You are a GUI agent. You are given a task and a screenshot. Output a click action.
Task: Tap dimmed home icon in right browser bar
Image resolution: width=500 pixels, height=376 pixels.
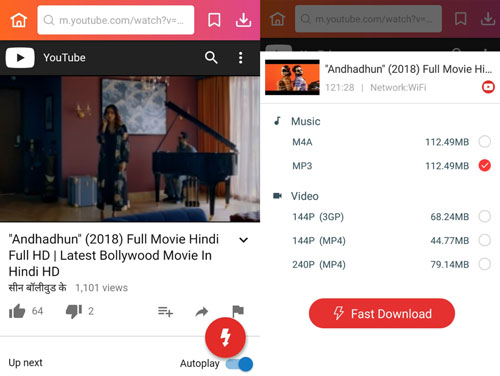point(277,19)
